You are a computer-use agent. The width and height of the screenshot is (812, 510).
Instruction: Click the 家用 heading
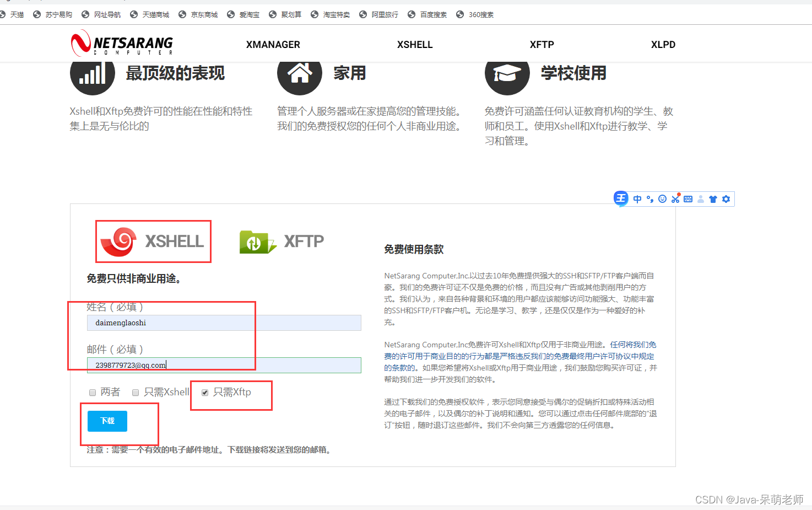[349, 73]
